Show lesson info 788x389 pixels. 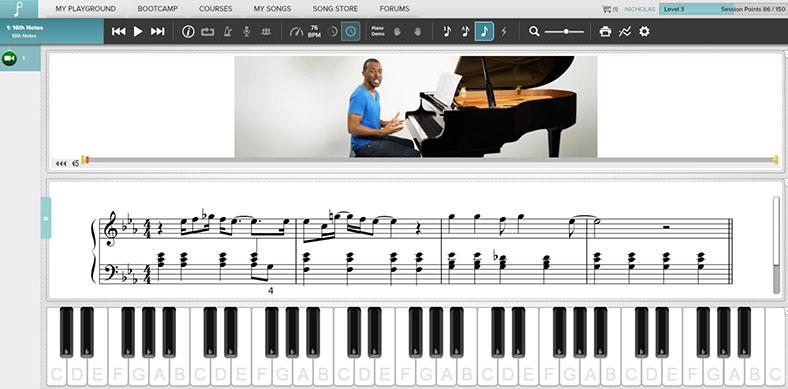pos(188,32)
